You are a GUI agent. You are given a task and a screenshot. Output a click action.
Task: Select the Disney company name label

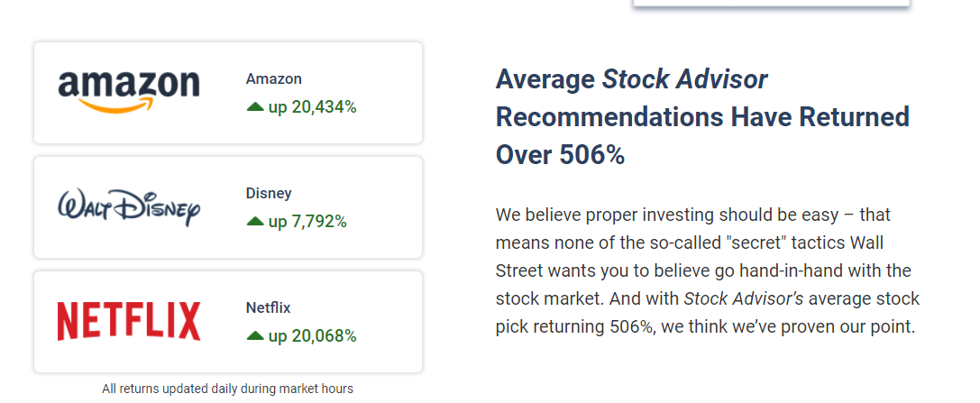[x=269, y=194]
